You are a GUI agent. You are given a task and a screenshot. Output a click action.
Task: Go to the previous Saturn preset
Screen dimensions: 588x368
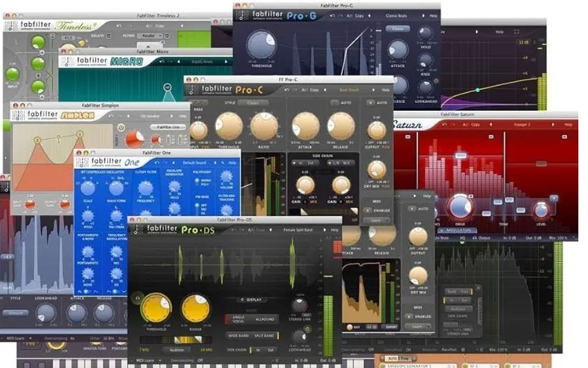(x=491, y=125)
